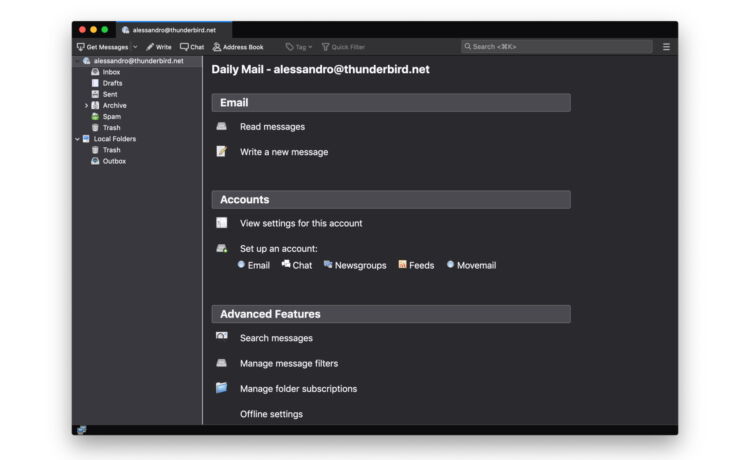The image size is (750, 460).
Task: Click the online status icon in status bar
Action: click(82, 429)
